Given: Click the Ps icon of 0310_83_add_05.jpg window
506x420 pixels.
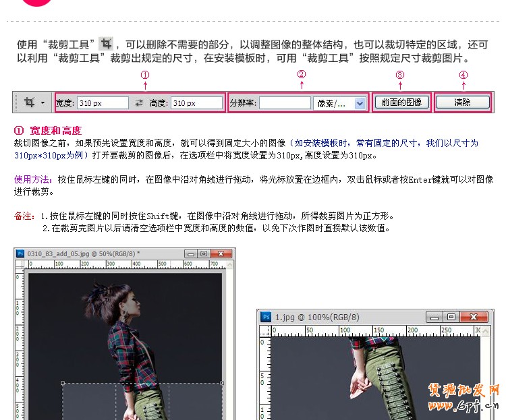Looking at the screenshot, I should click(20, 253).
